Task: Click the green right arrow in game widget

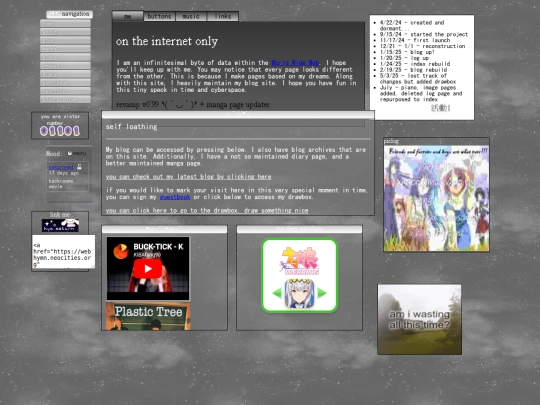Action: 322,293
